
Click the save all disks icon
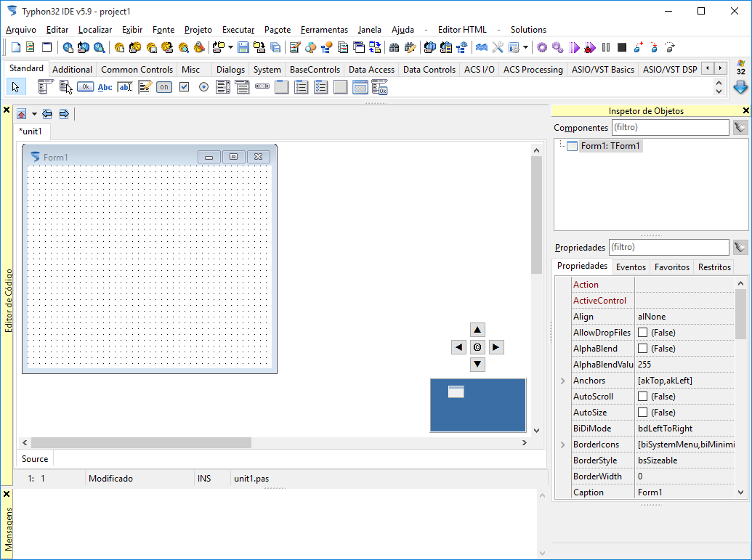tap(275, 47)
